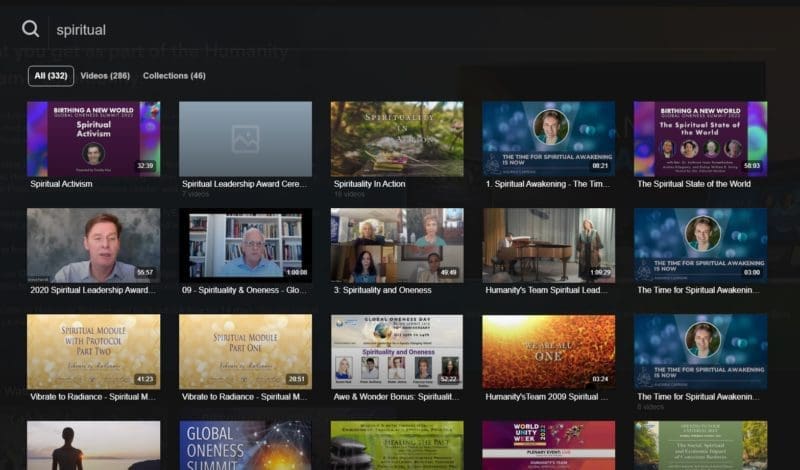Open '09 - Spirituality & Oneness' video thumbnail
The height and width of the screenshot is (470, 800).
click(x=245, y=245)
